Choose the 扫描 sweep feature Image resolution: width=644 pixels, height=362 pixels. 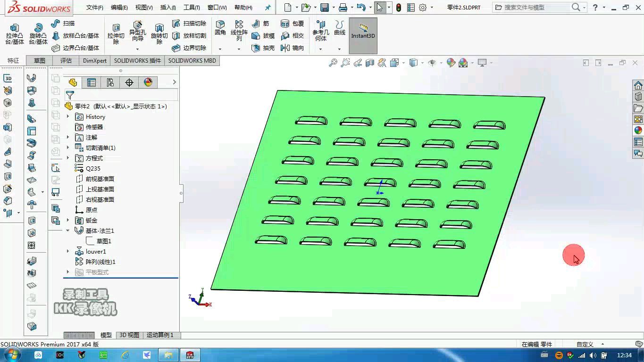(63, 23)
